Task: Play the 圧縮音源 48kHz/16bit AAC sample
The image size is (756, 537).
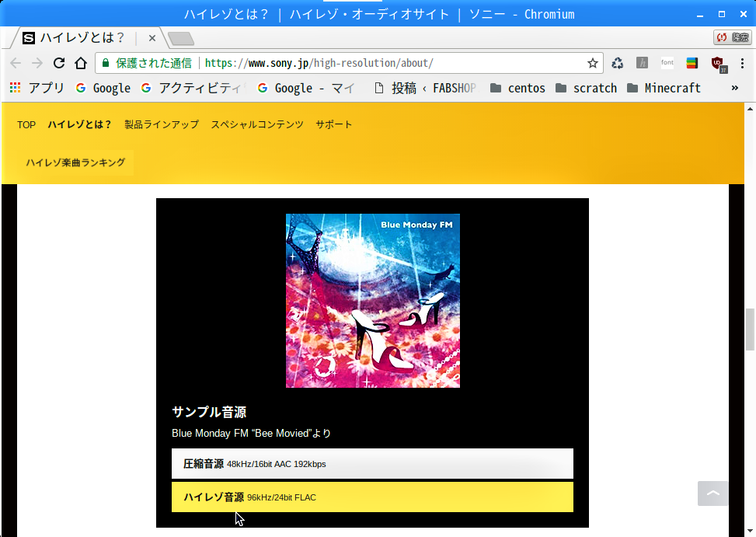Action: coord(372,464)
